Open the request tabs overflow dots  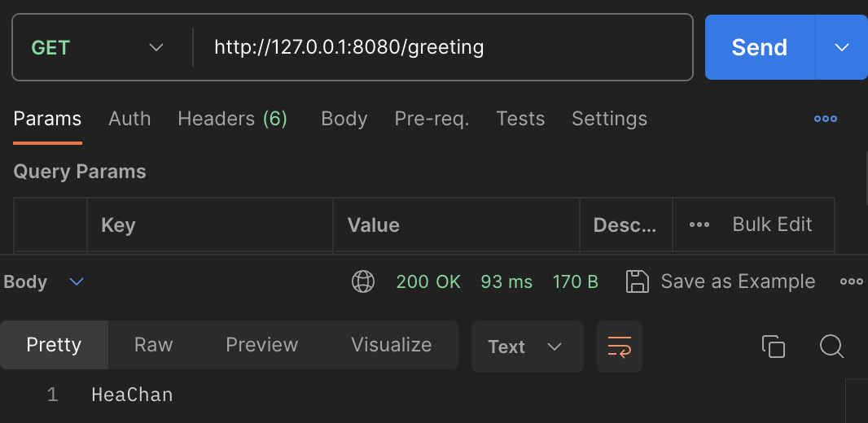pyautogui.click(x=825, y=119)
